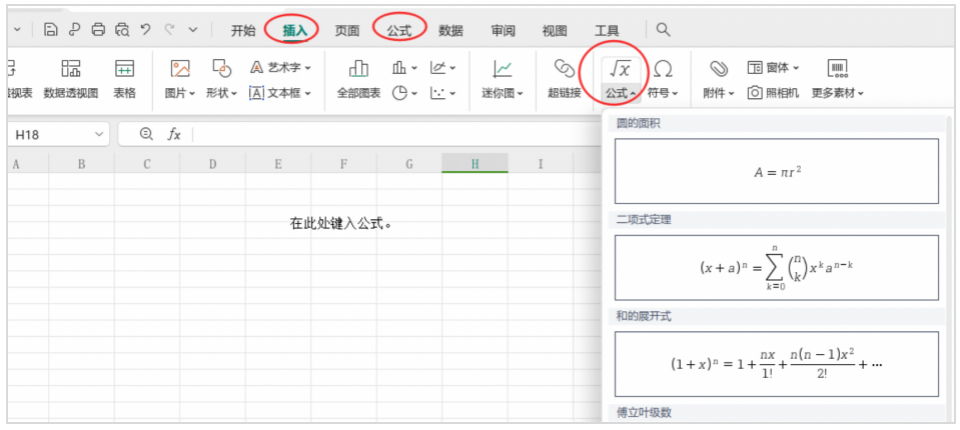Open the scatter chart dropdown
This screenshot has width=960, height=430.
coord(443,93)
